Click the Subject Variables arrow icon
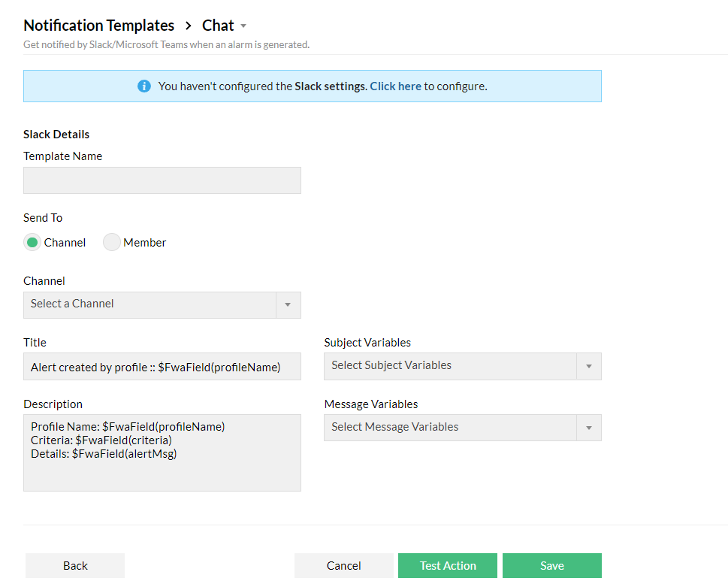The width and height of the screenshot is (728, 587). click(589, 367)
